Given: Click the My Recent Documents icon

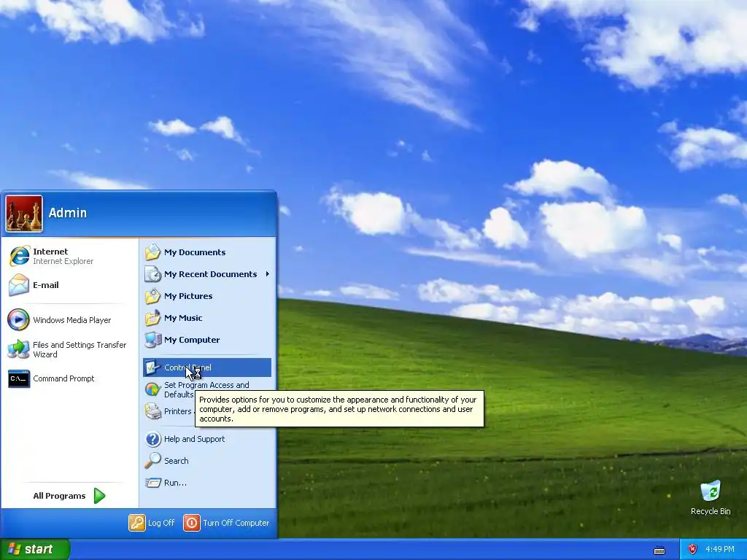Looking at the screenshot, I should [x=153, y=274].
